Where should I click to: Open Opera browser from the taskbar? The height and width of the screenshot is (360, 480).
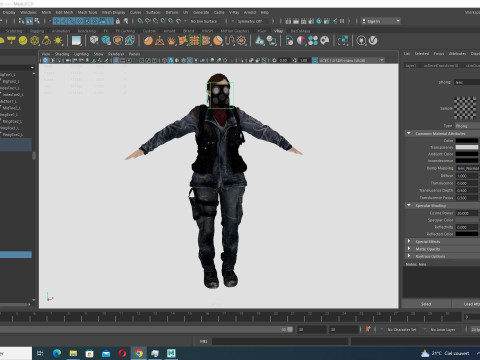click(x=122, y=353)
